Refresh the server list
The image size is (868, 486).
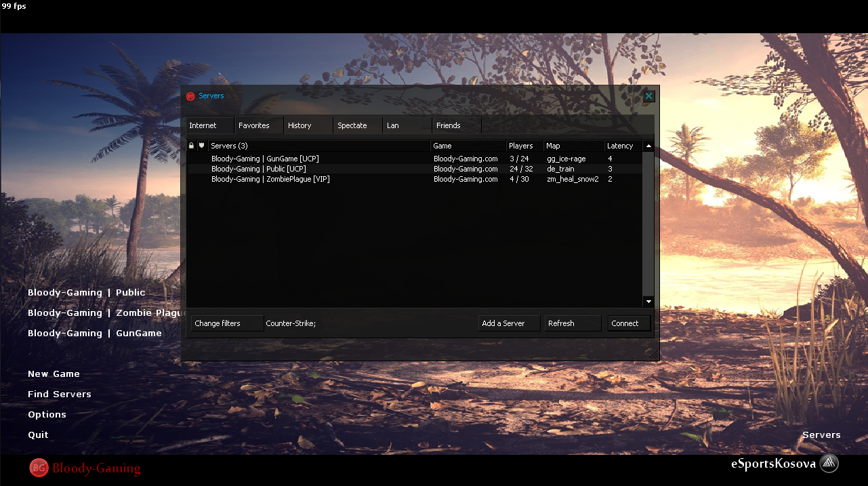coord(573,323)
